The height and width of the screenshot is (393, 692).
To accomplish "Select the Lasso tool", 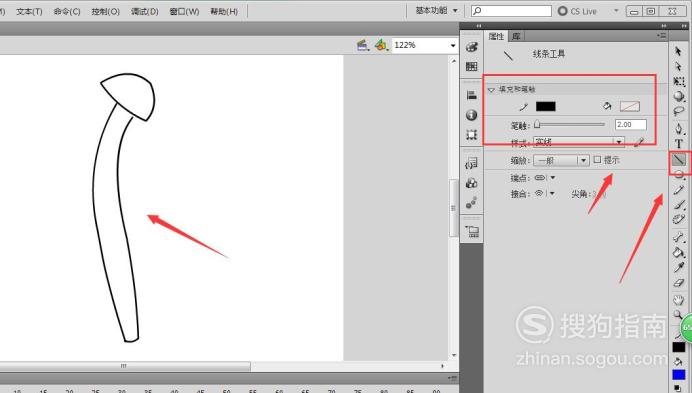I will tap(679, 111).
